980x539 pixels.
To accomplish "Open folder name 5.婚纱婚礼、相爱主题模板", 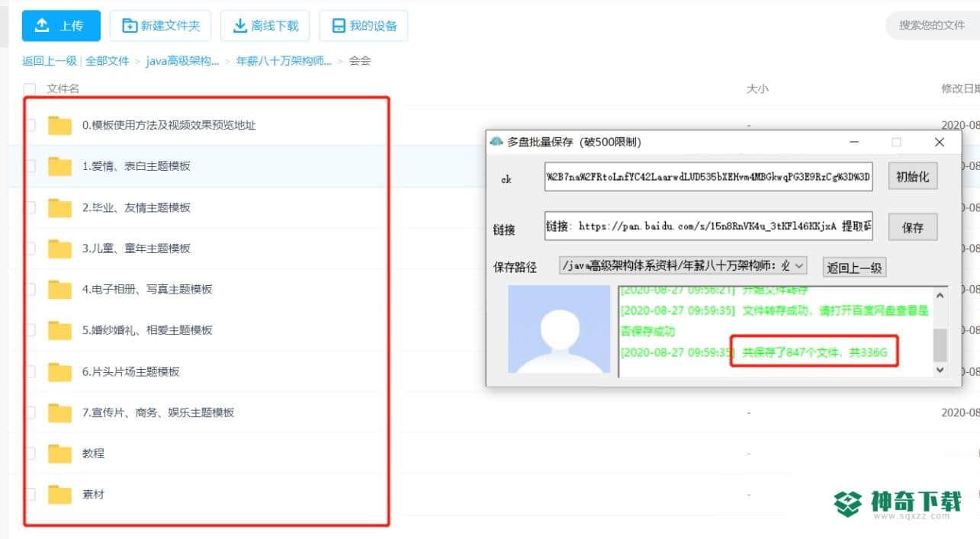I will point(147,330).
